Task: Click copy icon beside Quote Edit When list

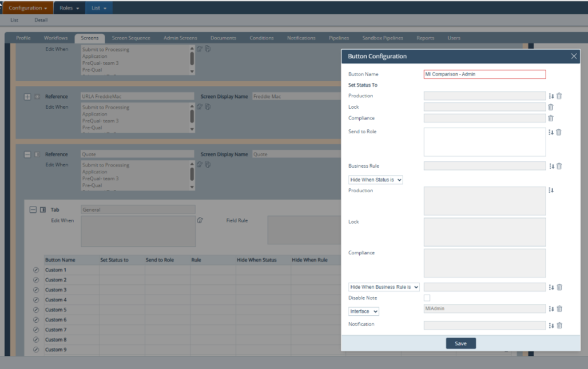Action: pos(208,165)
